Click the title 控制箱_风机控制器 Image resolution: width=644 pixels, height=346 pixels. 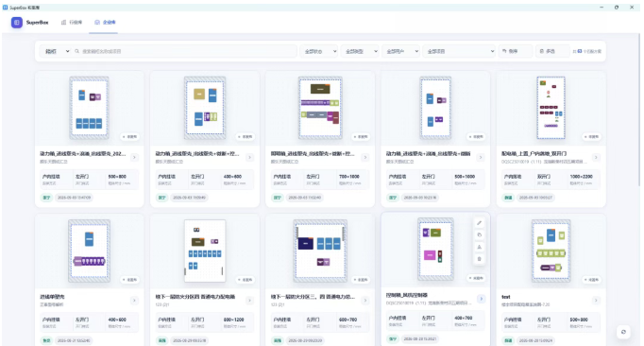click(x=407, y=295)
